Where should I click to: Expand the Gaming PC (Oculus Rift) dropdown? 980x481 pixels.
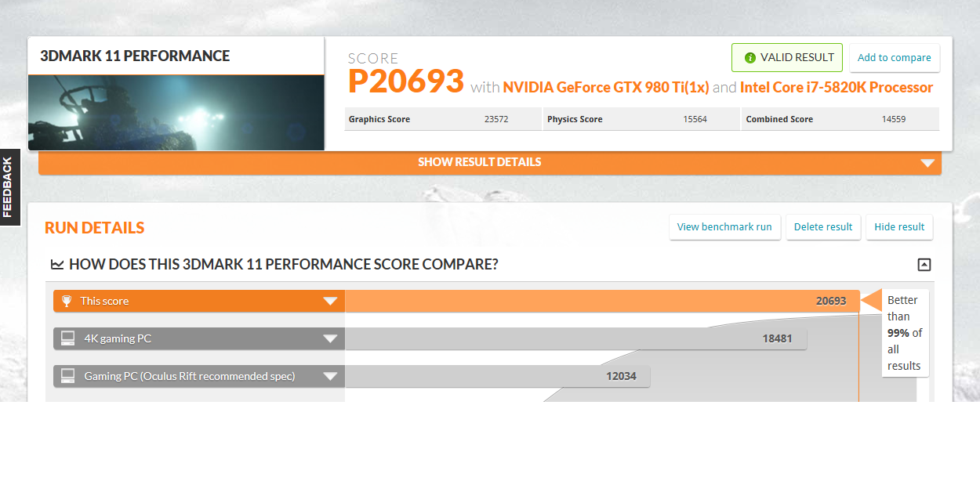tap(330, 375)
